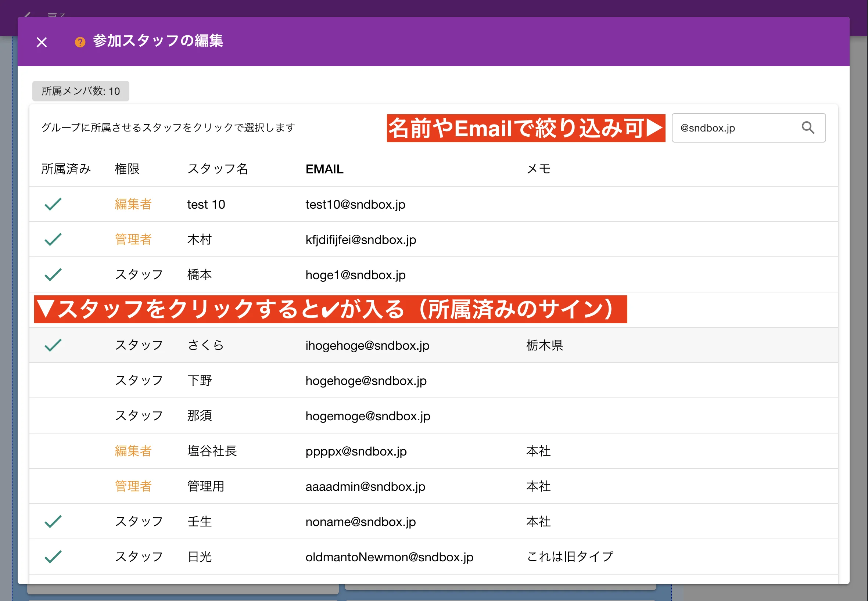Close the staff edit dialog with X

(42, 42)
